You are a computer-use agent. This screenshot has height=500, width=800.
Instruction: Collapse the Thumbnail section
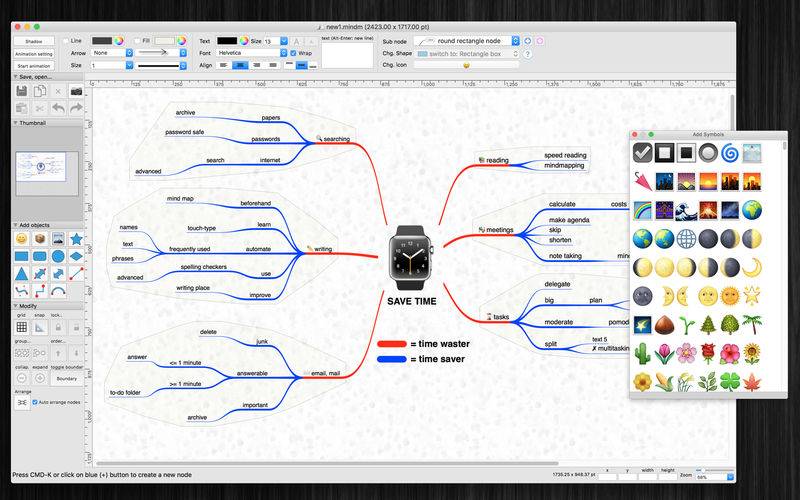tap(15, 123)
